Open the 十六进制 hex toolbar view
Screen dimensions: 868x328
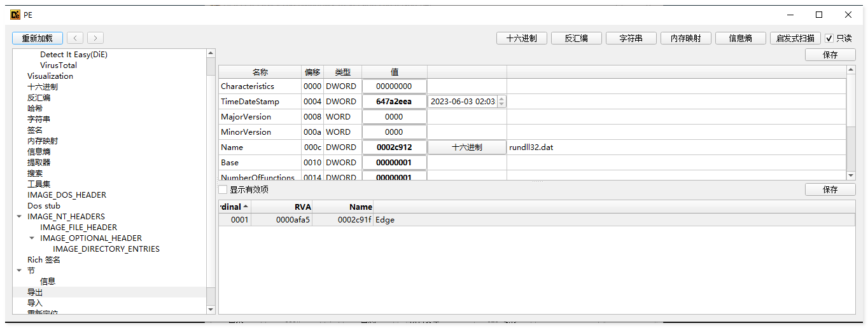[521, 38]
